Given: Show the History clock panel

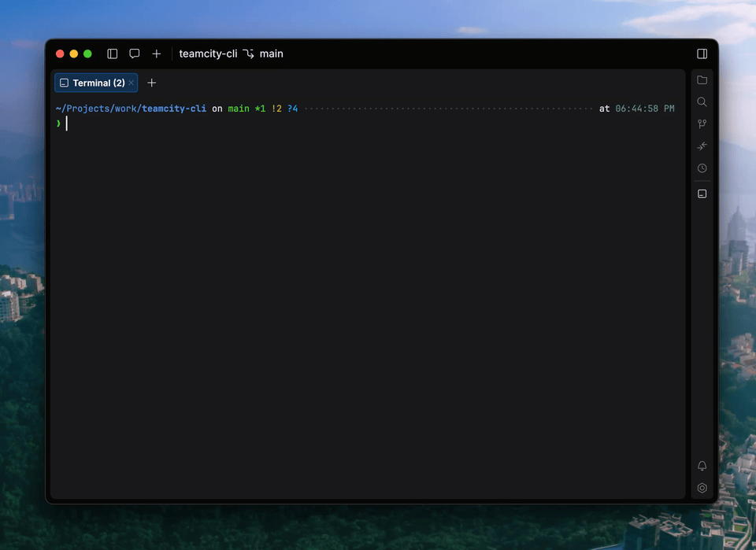Looking at the screenshot, I should click(702, 168).
